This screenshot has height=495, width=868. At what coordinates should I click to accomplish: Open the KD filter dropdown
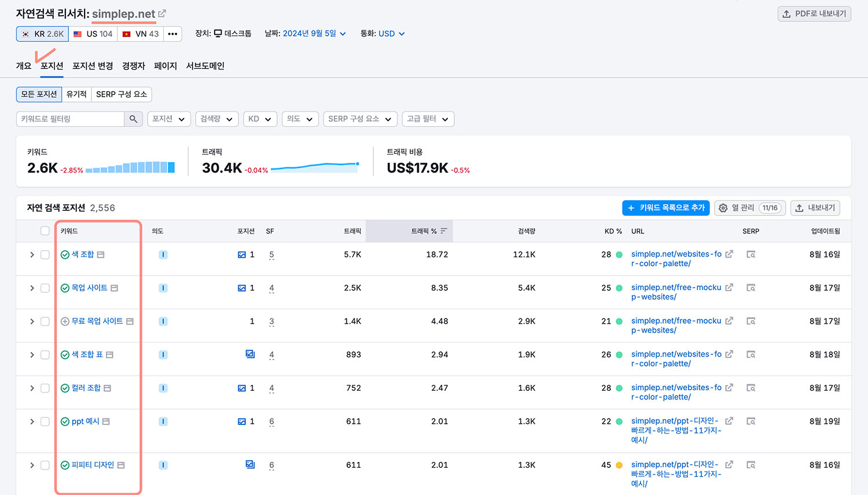coord(260,119)
